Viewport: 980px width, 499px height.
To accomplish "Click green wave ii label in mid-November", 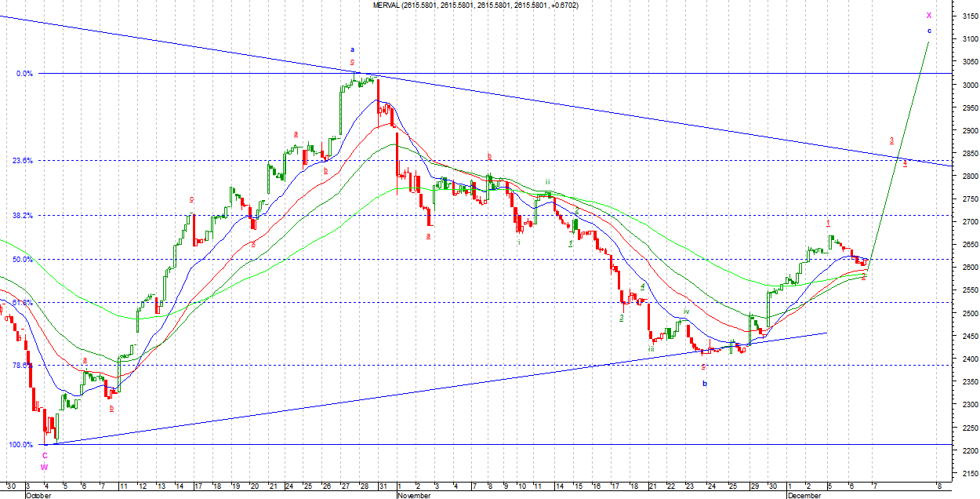I will 547,180.
